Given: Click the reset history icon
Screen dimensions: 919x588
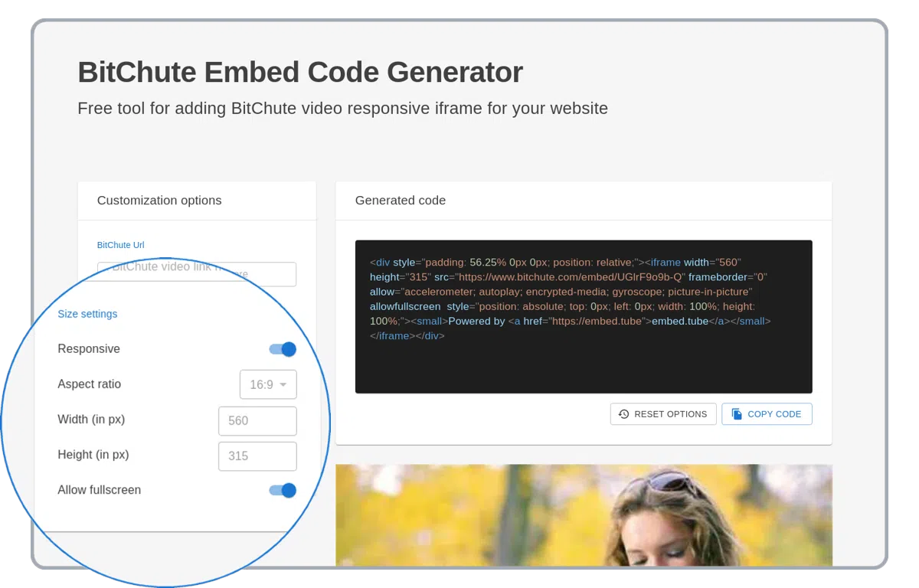Looking at the screenshot, I should (623, 414).
